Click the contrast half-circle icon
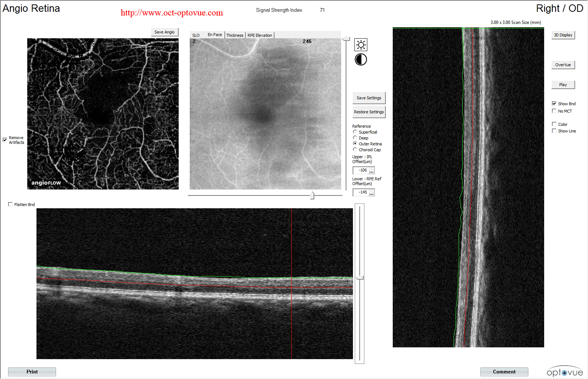 [361, 60]
